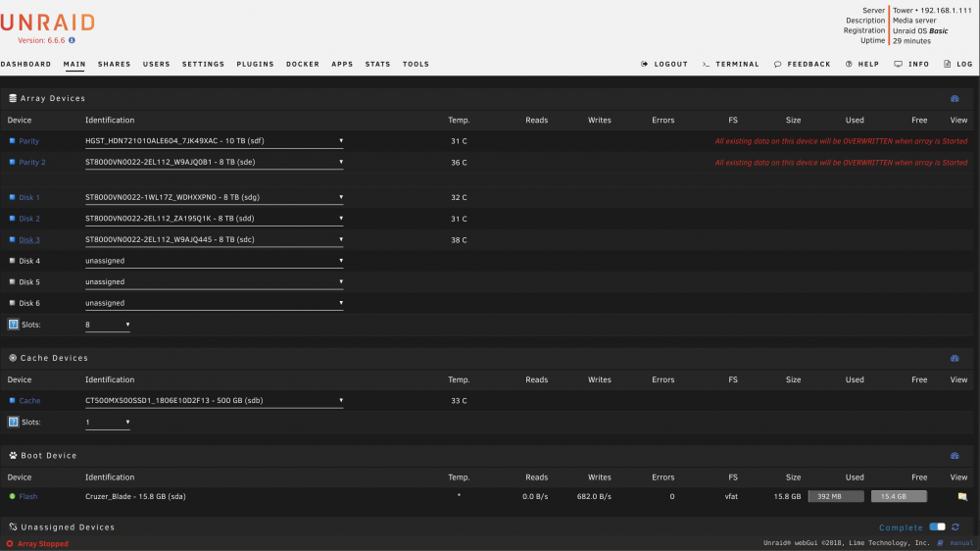Click the Unassigned Devices section icon
This screenshot has height=551, width=980.
click(x=13, y=527)
